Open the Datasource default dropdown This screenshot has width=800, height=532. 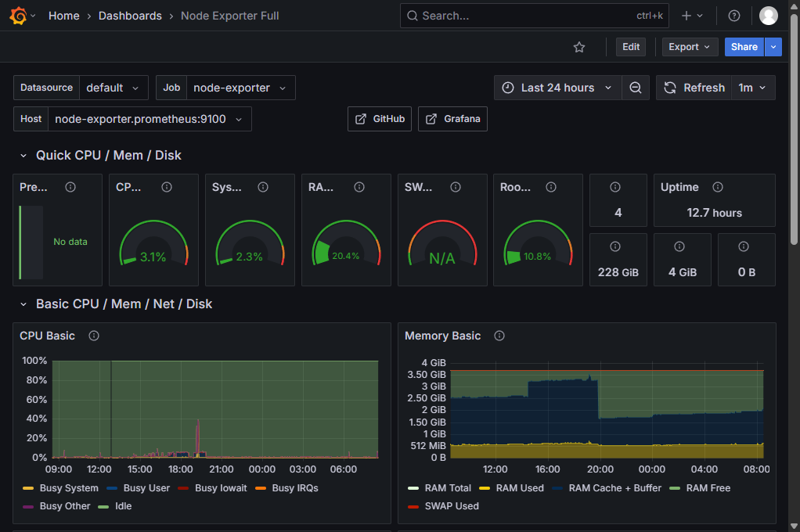coord(114,88)
